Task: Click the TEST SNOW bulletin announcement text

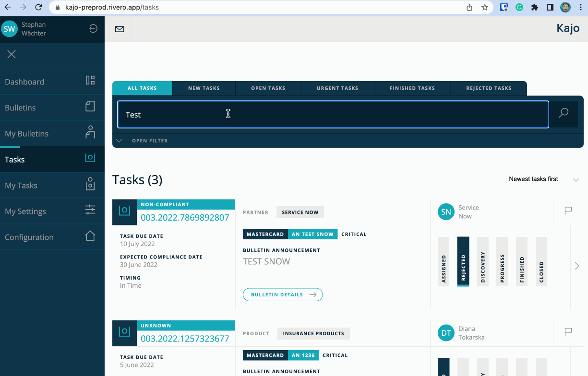Action: click(266, 261)
